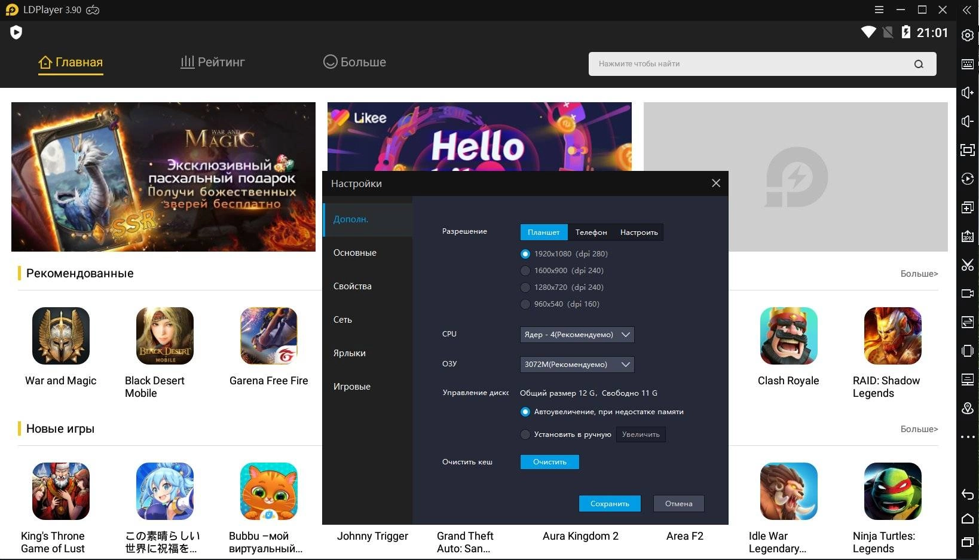Select manual disk size radio option
Viewport: 979px width, 560px height.
pos(525,434)
